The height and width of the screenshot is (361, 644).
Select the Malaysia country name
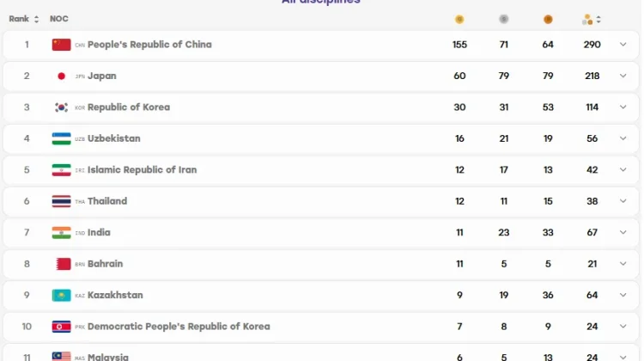point(108,357)
